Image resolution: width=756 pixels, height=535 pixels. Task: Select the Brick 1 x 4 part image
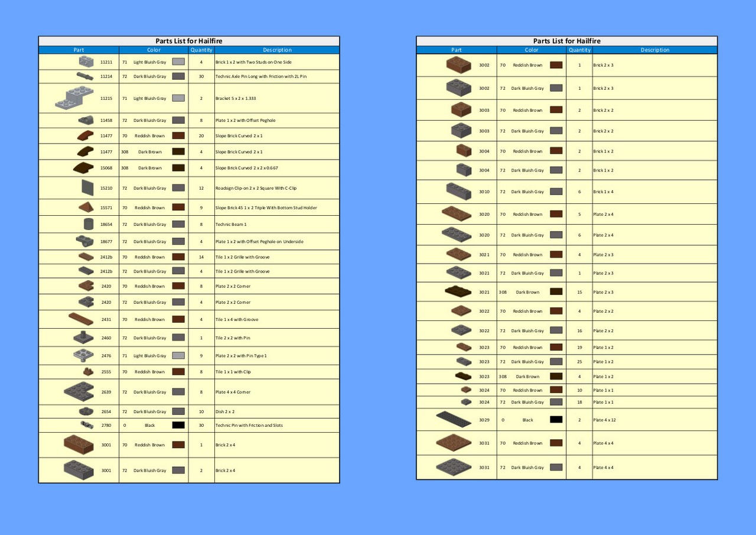[x=459, y=192]
